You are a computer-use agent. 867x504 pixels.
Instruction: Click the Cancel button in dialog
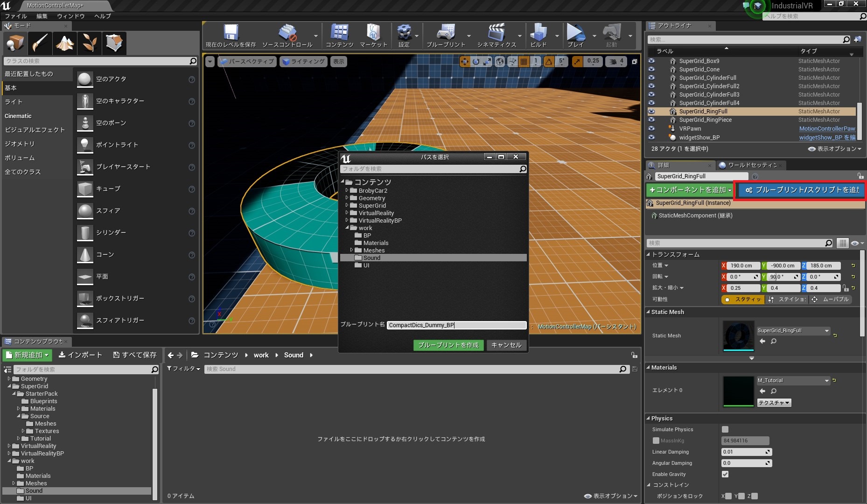coord(506,345)
